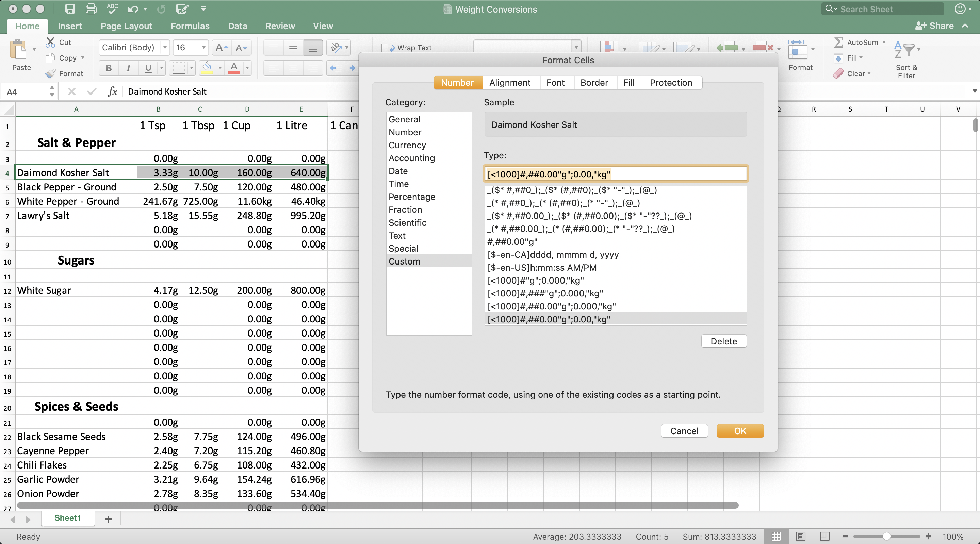980x544 pixels.
Task: Open the Formulas ribbon tab
Action: pos(190,26)
